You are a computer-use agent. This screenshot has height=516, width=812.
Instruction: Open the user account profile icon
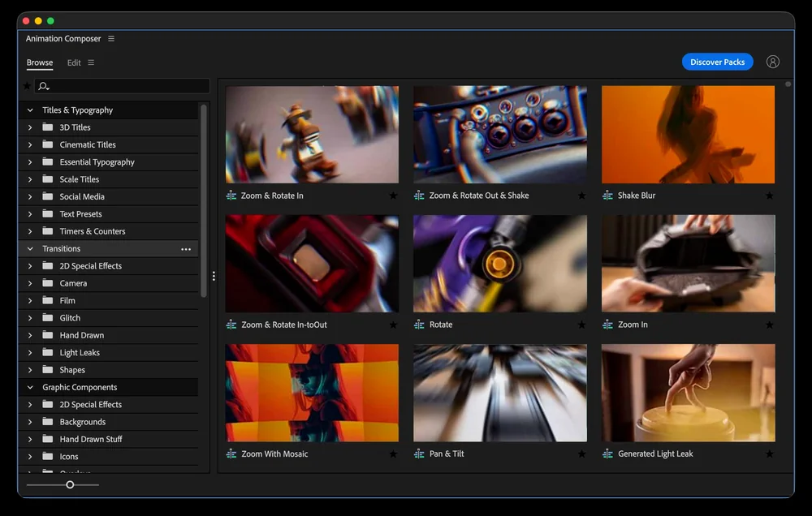[773, 62]
